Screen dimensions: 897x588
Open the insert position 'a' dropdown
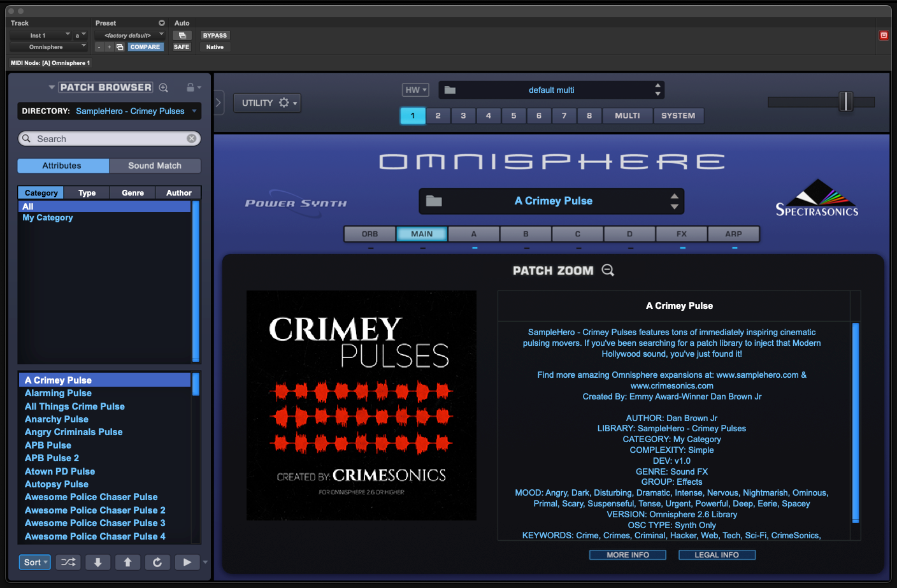click(x=80, y=36)
